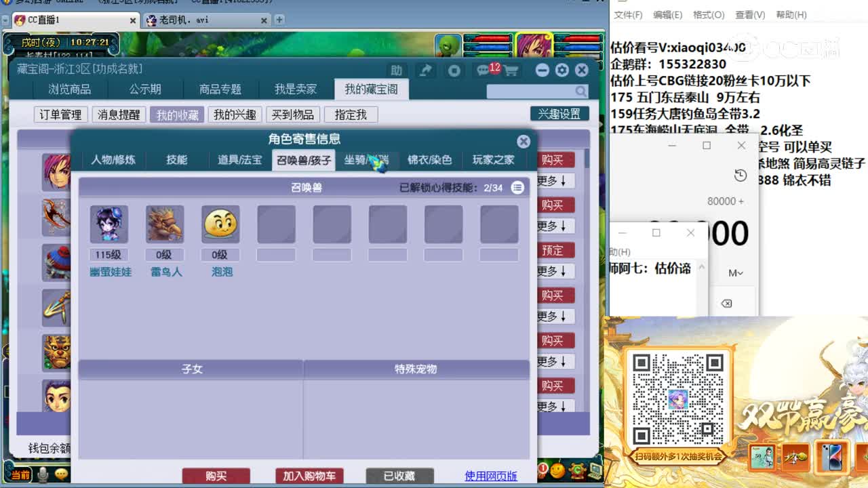868x488 pixels.
Task: Open the 商品专题 tab
Action: pyautogui.click(x=220, y=89)
